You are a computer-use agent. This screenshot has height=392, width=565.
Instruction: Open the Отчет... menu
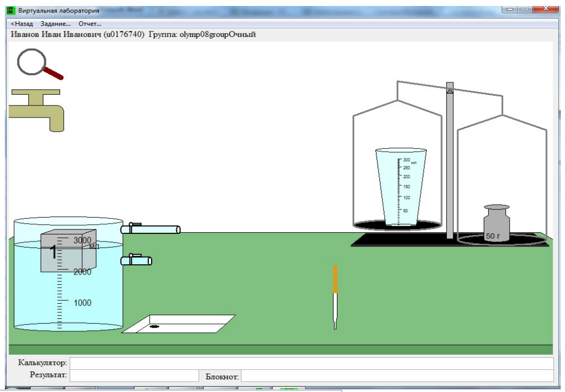click(x=90, y=24)
